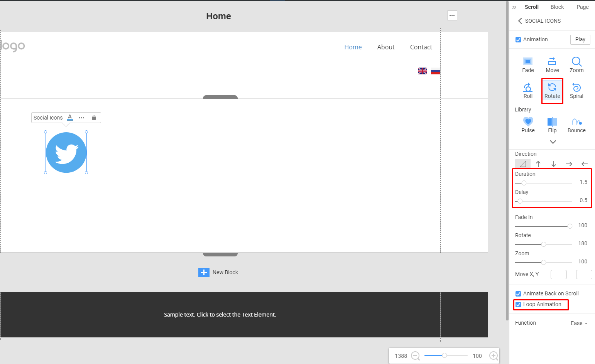
Task: Zoom out the canvas with minus icon
Action: (x=416, y=356)
